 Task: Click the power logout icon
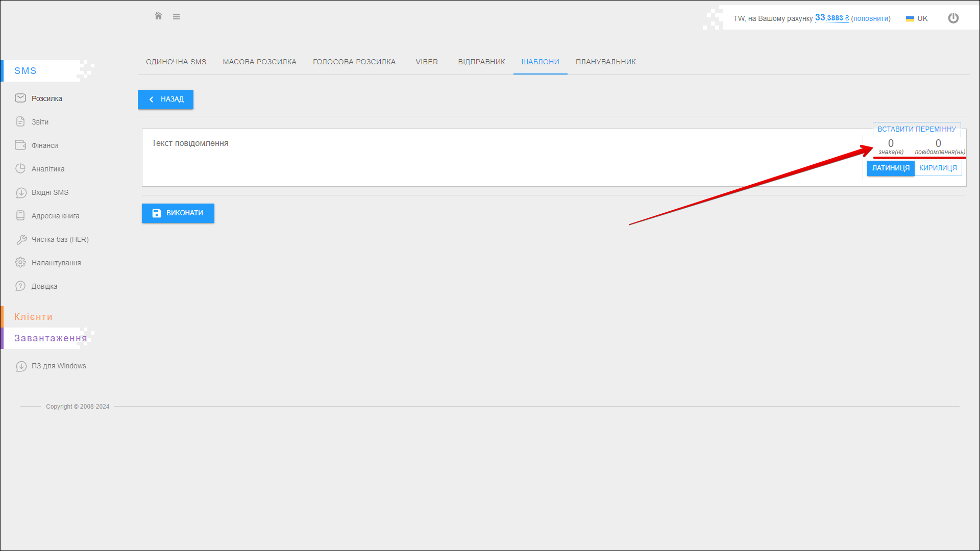point(953,18)
